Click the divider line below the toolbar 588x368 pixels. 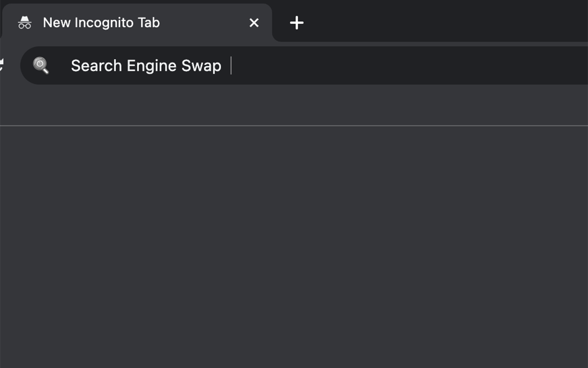point(294,123)
